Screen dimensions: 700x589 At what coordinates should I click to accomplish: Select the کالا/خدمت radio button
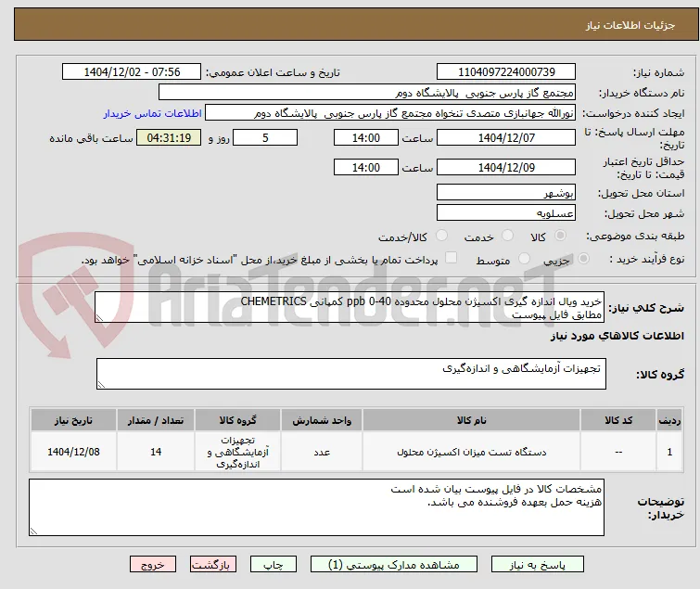(x=441, y=236)
